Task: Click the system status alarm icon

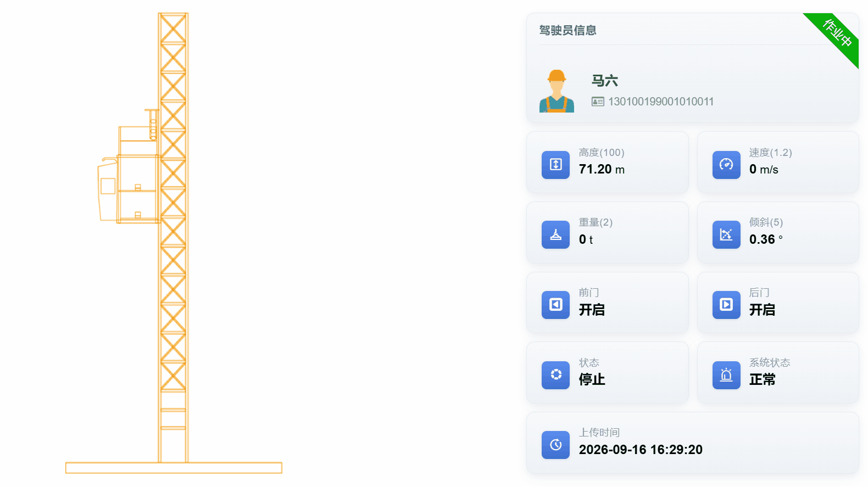Action: [726, 375]
